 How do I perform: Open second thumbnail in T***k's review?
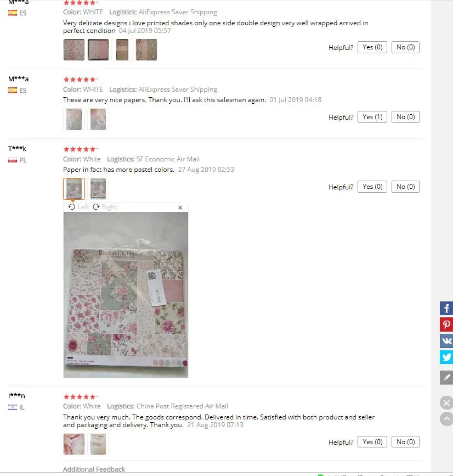pos(98,189)
